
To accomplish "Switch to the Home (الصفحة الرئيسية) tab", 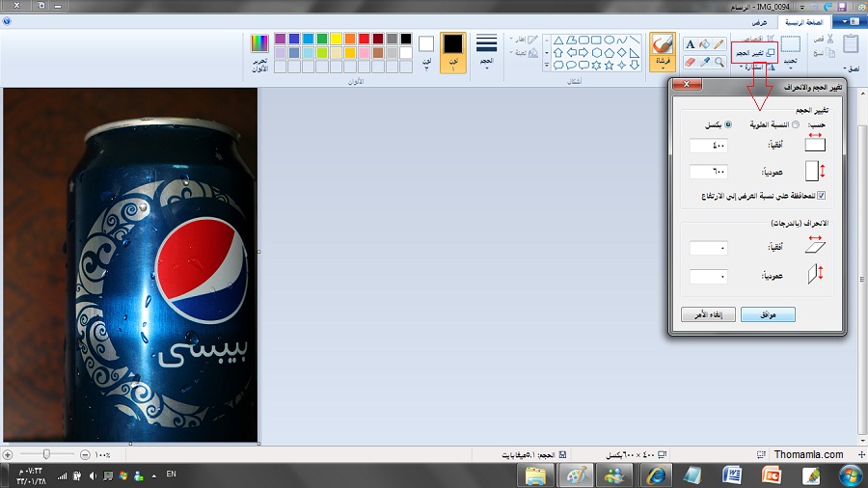I will [x=803, y=22].
